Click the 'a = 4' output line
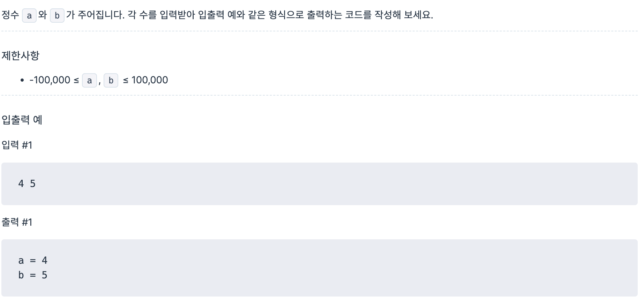 [x=33, y=260]
